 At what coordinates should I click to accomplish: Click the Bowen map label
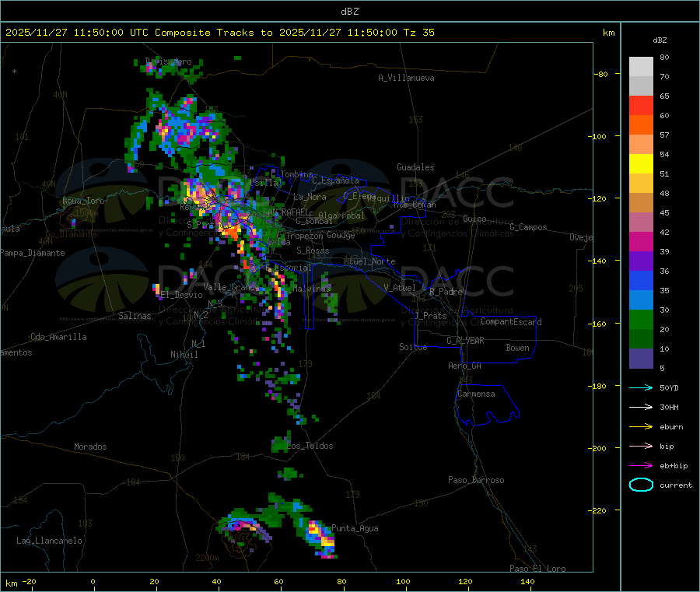point(518,348)
